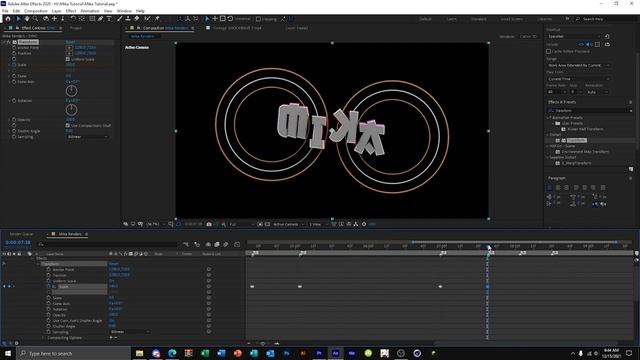Select the Puppet Pin tool
The image size is (640, 360).
click(x=157, y=19)
